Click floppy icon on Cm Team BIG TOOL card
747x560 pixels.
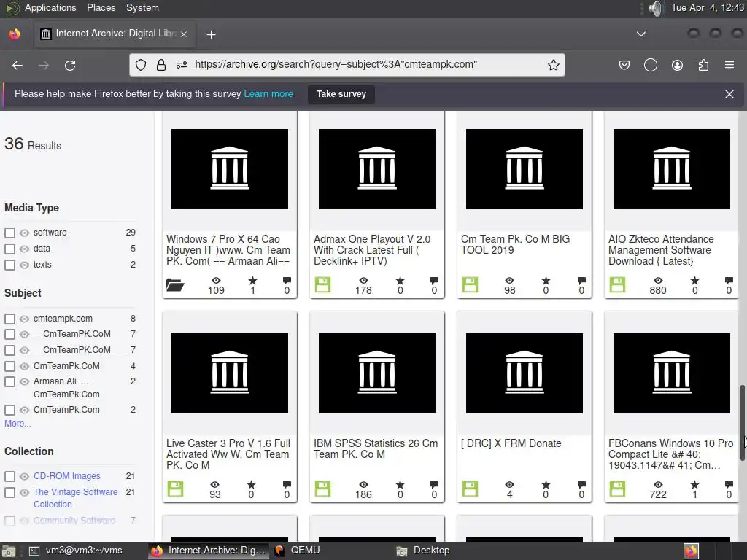click(x=470, y=284)
